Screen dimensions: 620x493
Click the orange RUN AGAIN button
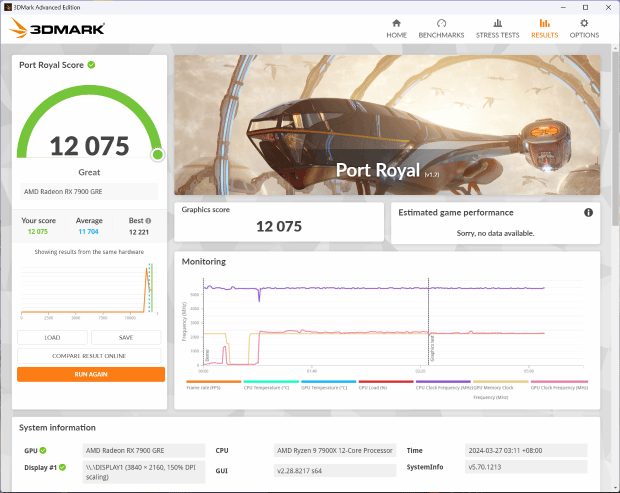tap(91, 374)
